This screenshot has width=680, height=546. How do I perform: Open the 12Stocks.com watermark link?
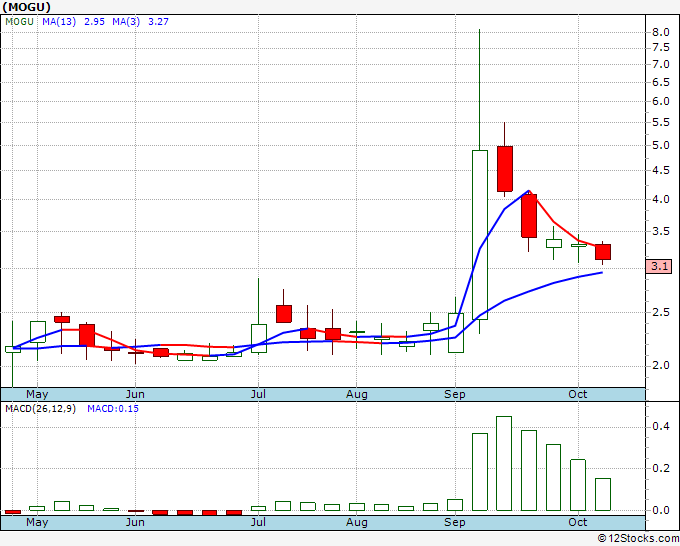pyautogui.click(x=638, y=537)
